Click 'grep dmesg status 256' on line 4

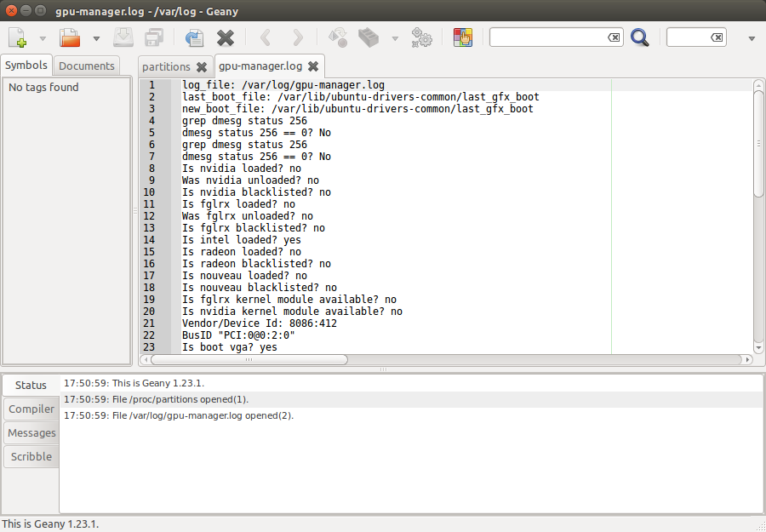(244, 121)
